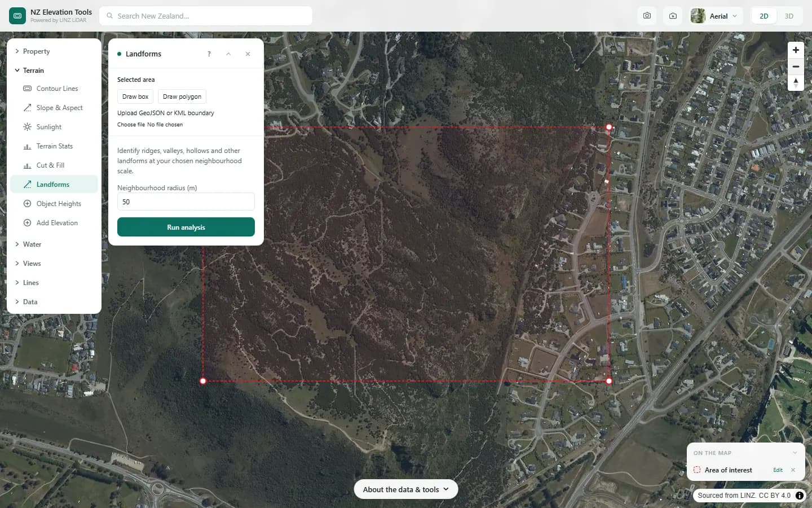Viewport: 812px width, 508px height.
Task: Select the Landforms tool in the sidebar
Action: click(54, 185)
